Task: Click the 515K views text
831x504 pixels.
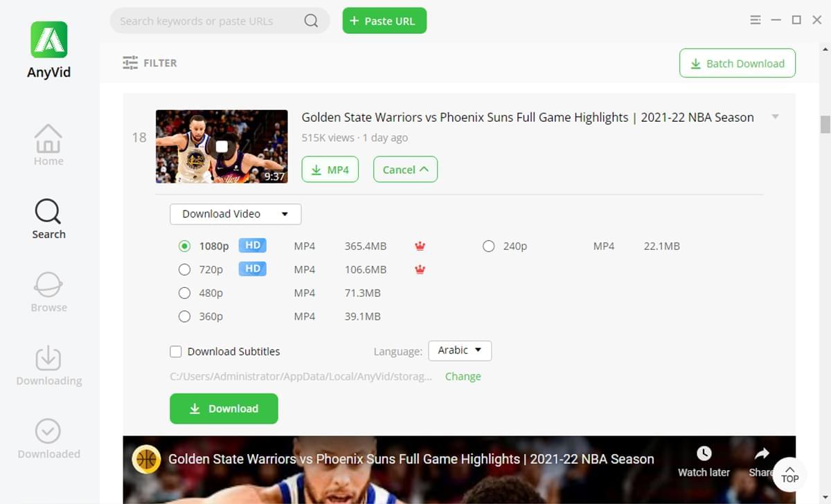Action: [328, 138]
